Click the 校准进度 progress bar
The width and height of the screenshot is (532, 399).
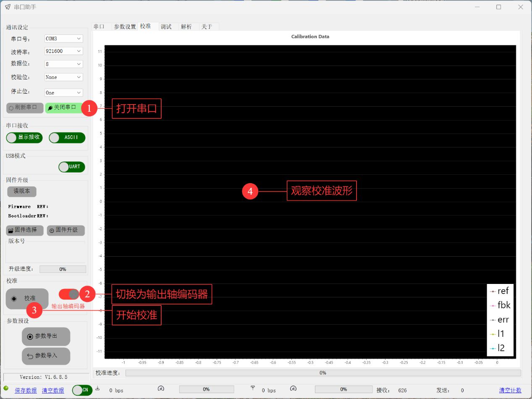[322, 373]
